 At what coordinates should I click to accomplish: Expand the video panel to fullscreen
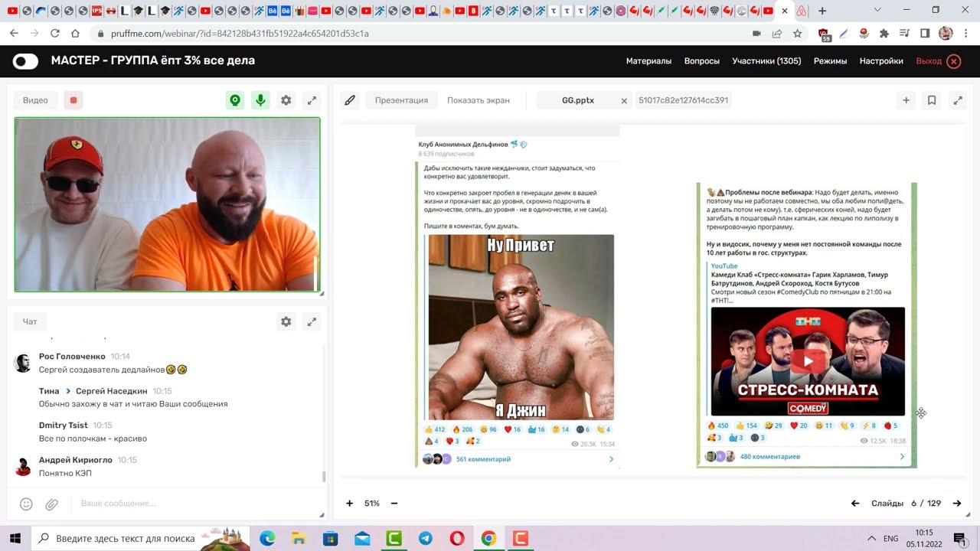pyautogui.click(x=312, y=100)
